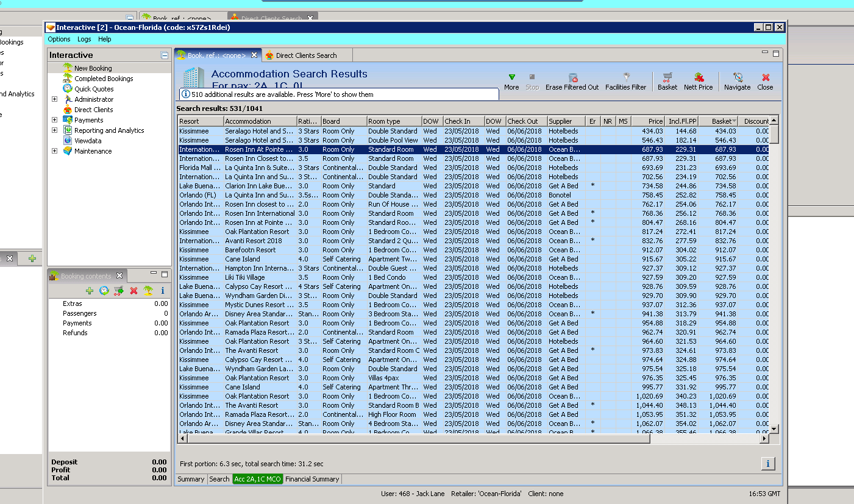This screenshot has height=504, width=854.
Task: Open the Logs menu
Action: tap(84, 39)
